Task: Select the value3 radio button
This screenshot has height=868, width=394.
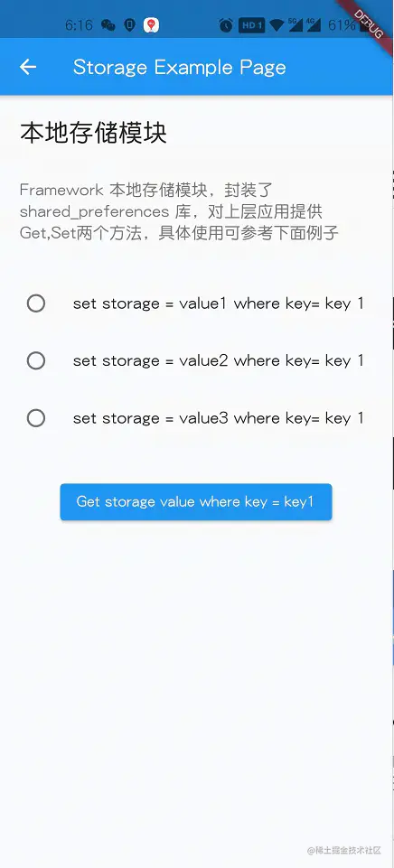Action: click(36, 418)
